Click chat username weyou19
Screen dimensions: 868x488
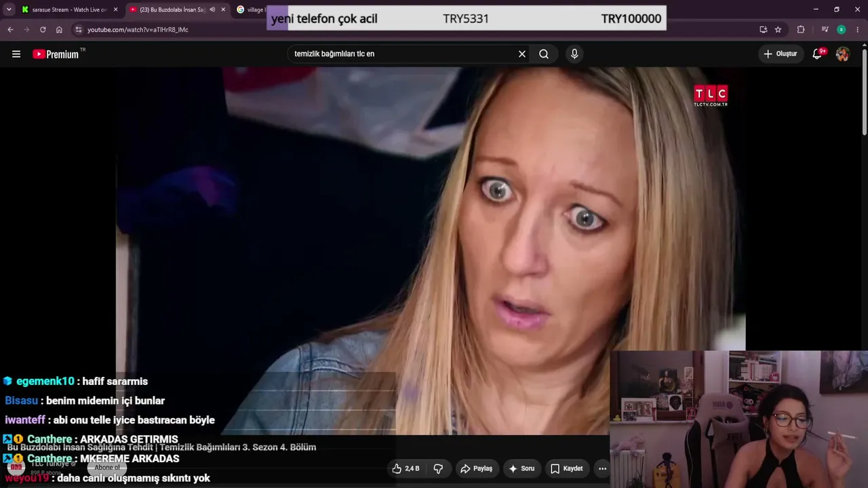27,479
